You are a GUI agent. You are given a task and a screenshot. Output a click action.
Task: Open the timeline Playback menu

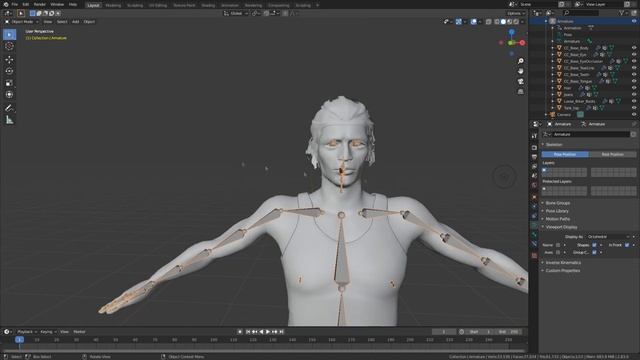coord(27,332)
